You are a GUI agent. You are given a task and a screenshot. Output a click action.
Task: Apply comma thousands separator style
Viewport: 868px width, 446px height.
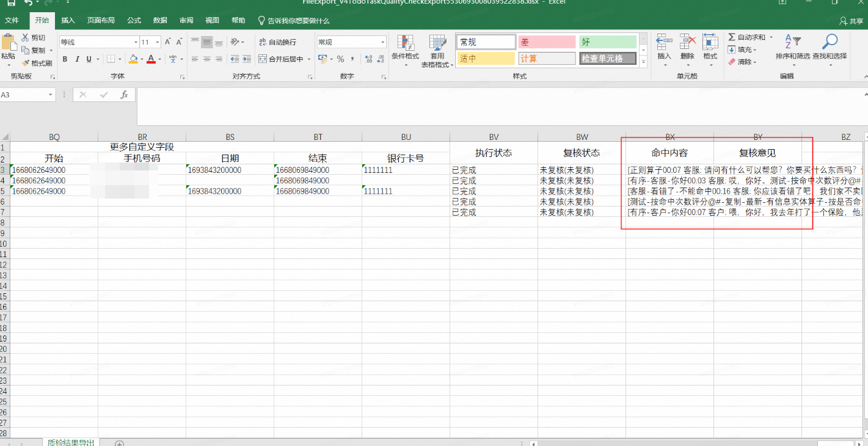click(x=352, y=59)
